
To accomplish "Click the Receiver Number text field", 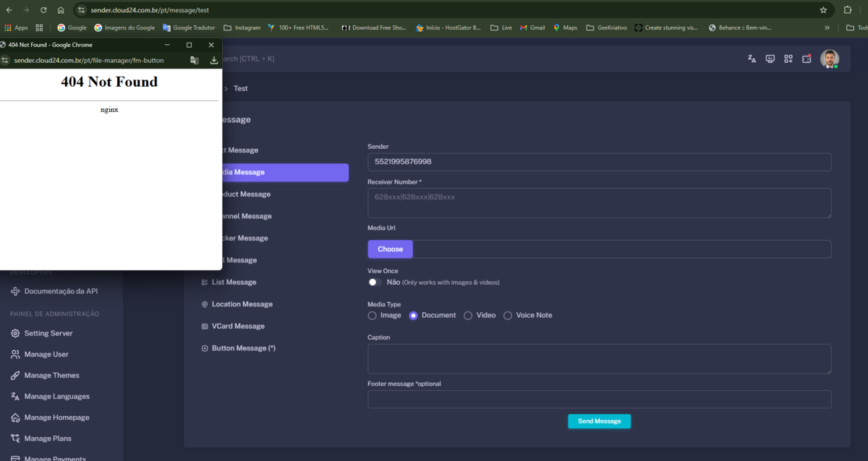I will pos(599,202).
